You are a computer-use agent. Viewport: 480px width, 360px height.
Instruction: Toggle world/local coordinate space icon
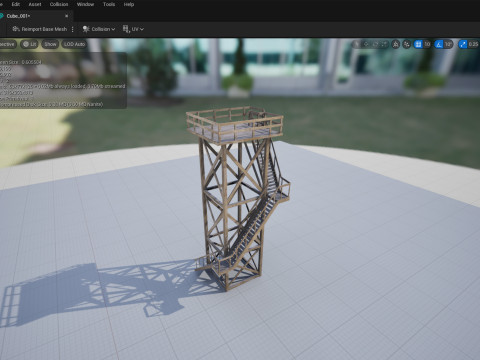click(x=396, y=44)
